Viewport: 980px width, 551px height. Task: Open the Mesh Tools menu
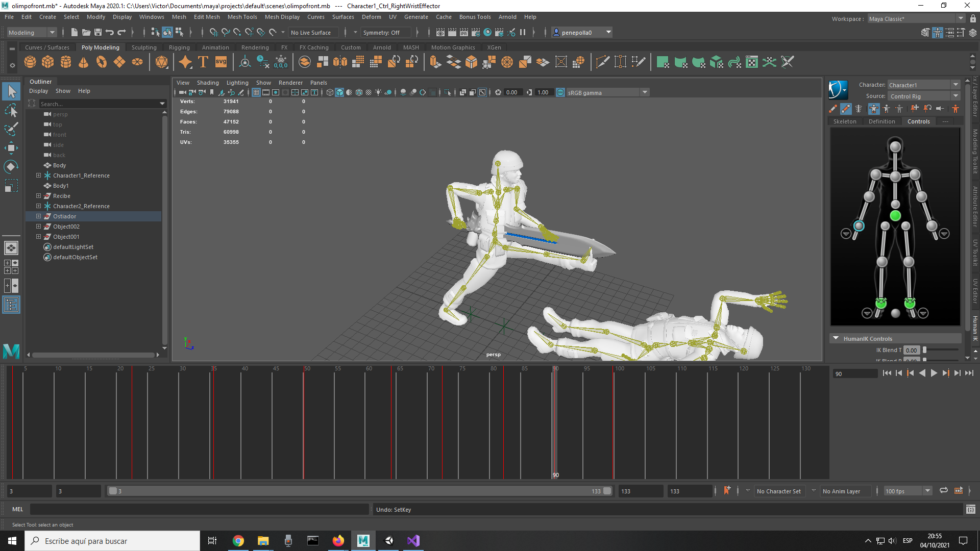click(x=242, y=17)
